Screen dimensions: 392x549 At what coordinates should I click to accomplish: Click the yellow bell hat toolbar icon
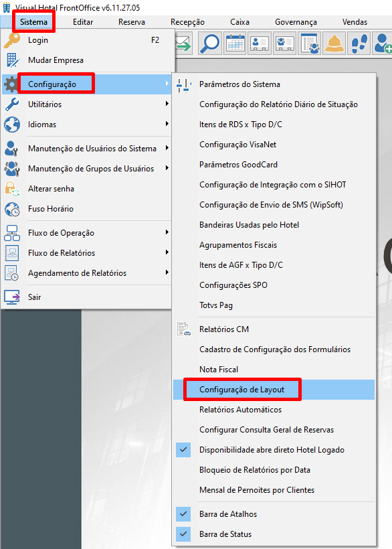pos(334,44)
